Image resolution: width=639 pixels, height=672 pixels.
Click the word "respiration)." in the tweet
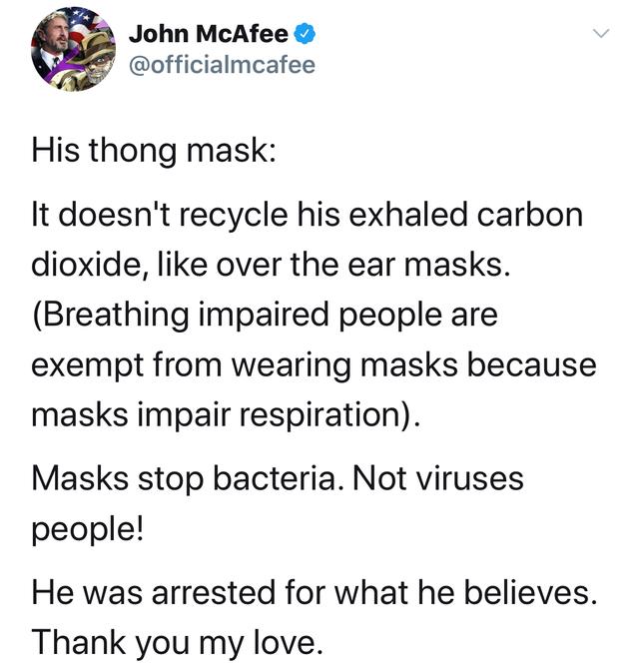(x=329, y=415)
